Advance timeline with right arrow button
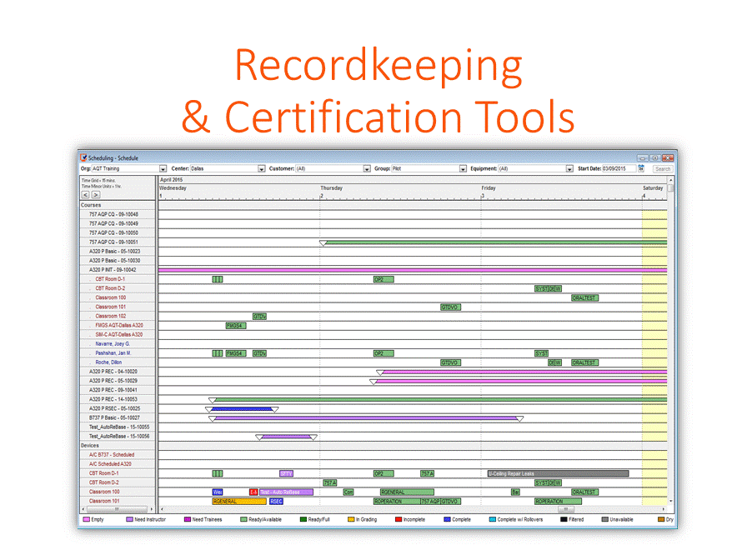747x560 pixels. (x=95, y=194)
